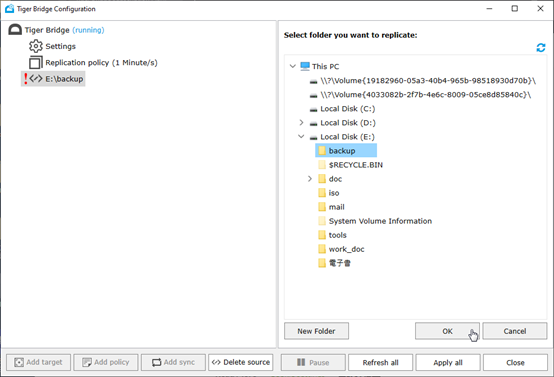Select the iso folder label
554x377 pixels.
pos(334,193)
